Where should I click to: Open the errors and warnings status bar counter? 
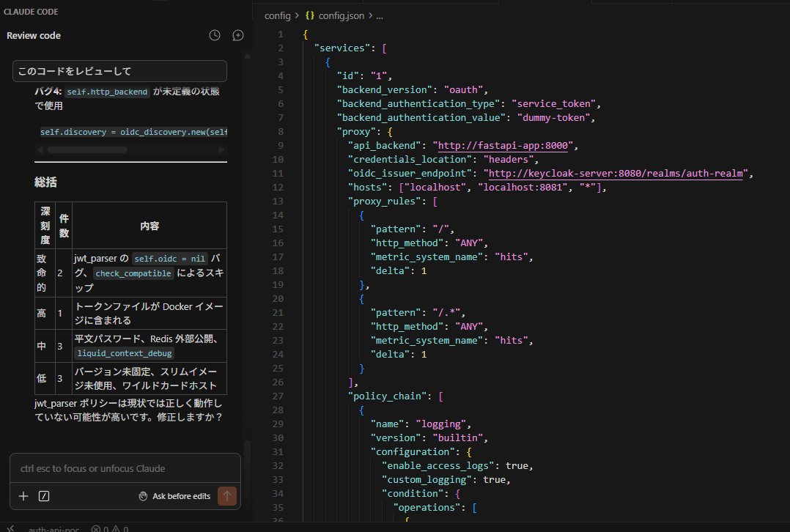tap(110, 529)
